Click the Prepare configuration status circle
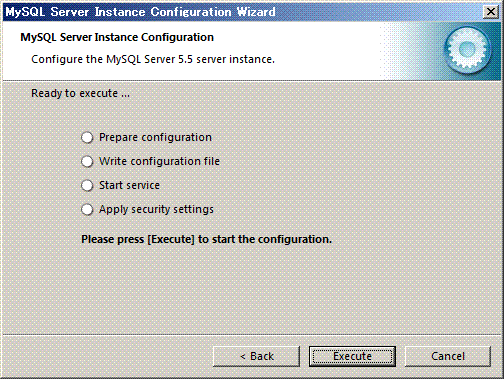 tap(87, 137)
